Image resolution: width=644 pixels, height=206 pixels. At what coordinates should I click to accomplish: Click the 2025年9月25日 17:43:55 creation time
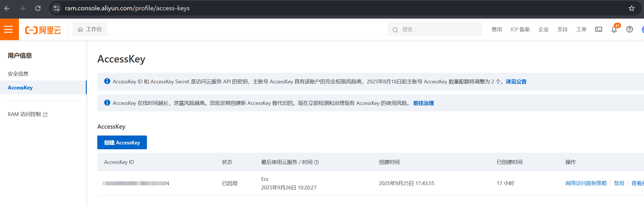tap(406, 183)
